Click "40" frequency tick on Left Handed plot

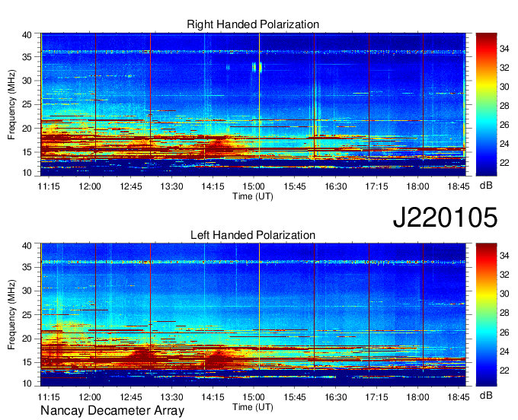[27, 246]
